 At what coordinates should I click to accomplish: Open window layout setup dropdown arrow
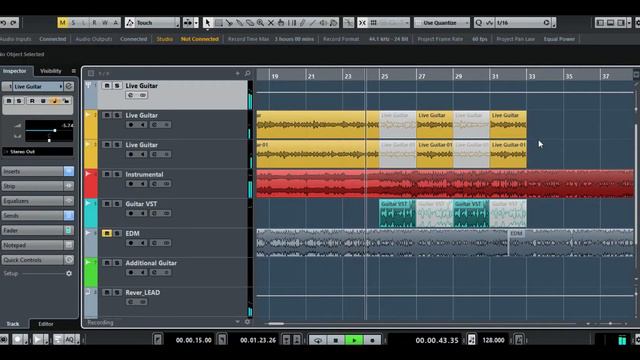click(x=629, y=23)
